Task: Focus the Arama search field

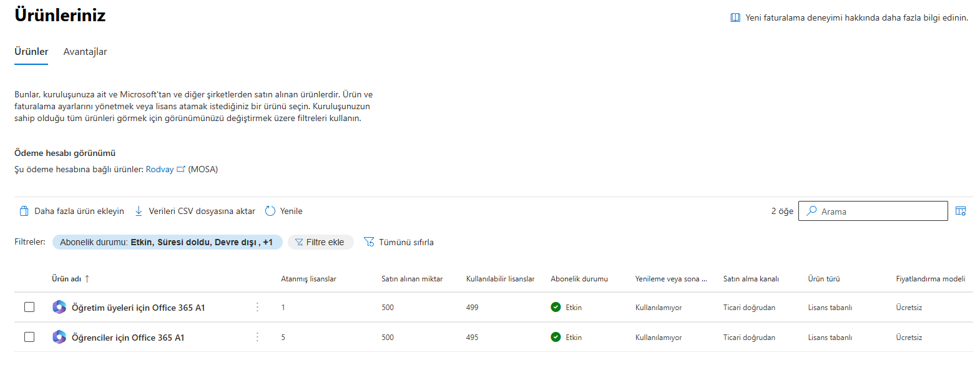Action: pos(873,211)
